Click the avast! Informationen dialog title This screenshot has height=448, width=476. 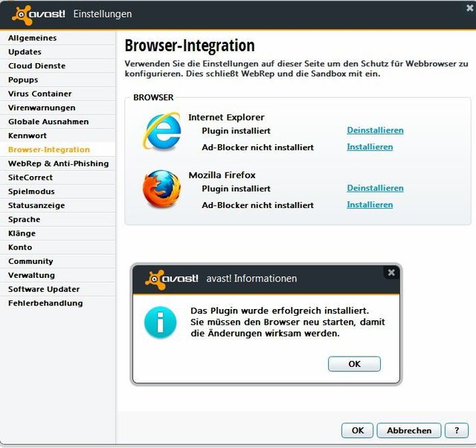pyautogui.click(x=251, y=278)
